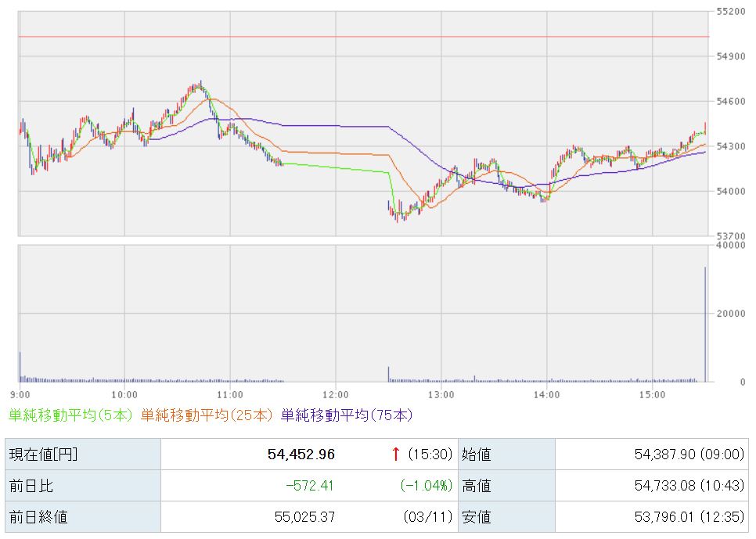Click the 9:00 label on the time axis
756x539 pixels.
pos(20,393)
